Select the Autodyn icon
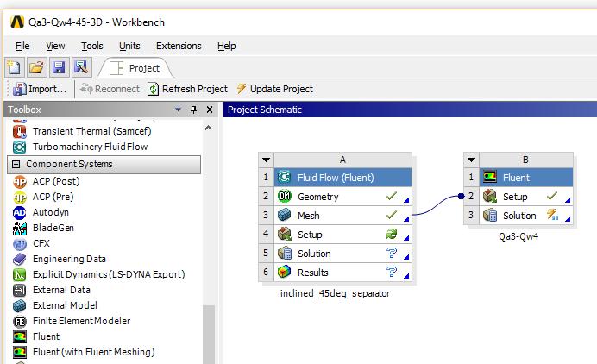Viewport: 597px width, 364px height. [x=20, y=212]
